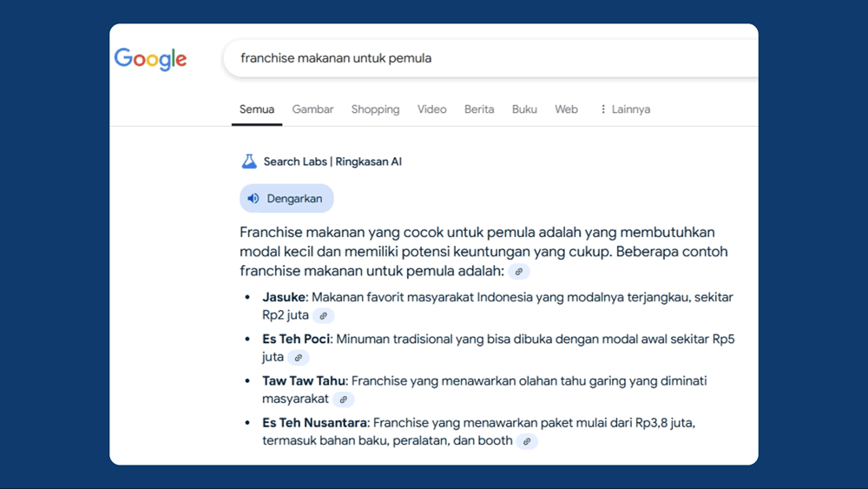868x489 pixels.
Task: Switch to the Buku tab
Action: [x=524, y=109]
